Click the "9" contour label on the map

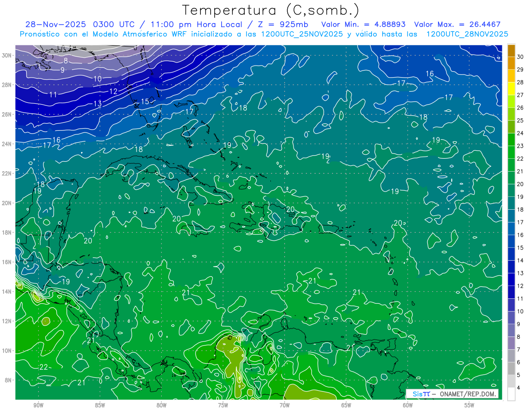[63, 70]
